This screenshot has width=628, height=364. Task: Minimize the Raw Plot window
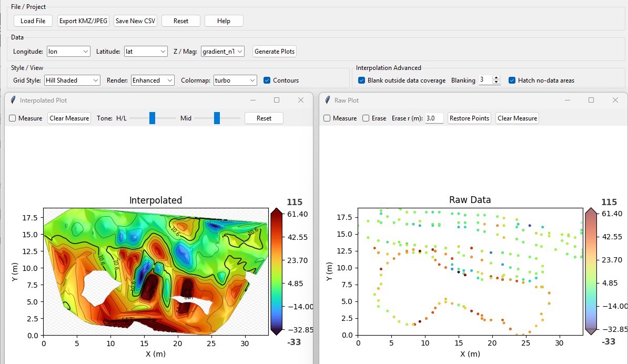(567, 100)
